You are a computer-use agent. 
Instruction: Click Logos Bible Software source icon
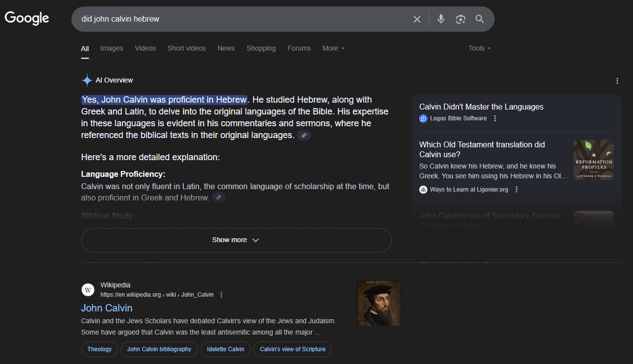pyautogui.click(x=423, y=118)
